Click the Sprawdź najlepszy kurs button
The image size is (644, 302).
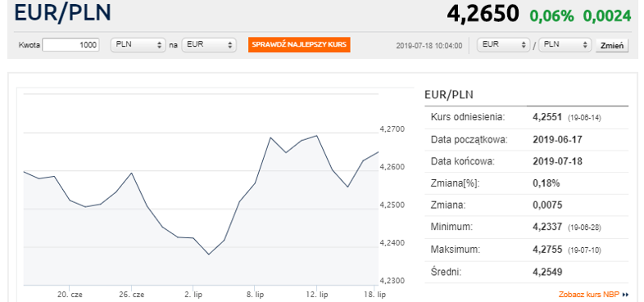tap(299, 45)
